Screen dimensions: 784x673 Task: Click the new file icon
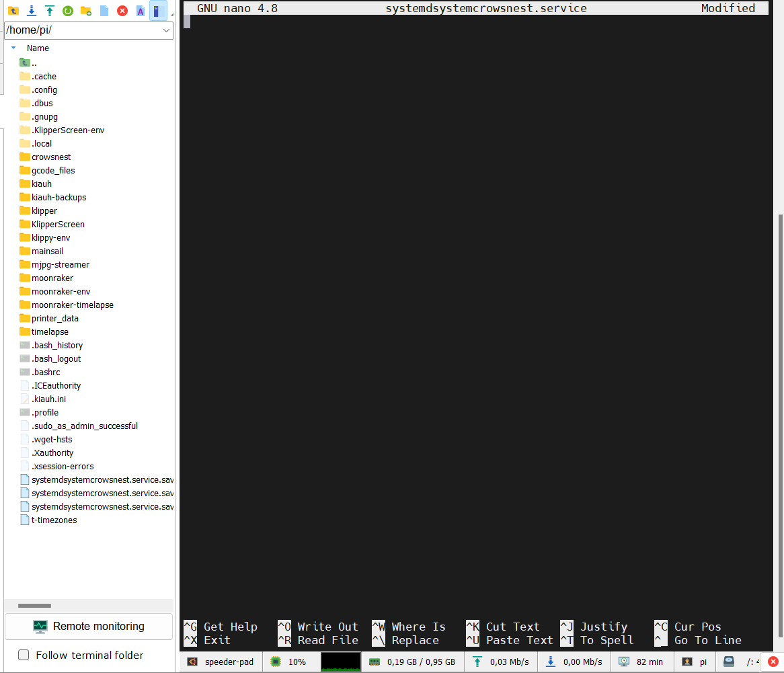(104, 11)
